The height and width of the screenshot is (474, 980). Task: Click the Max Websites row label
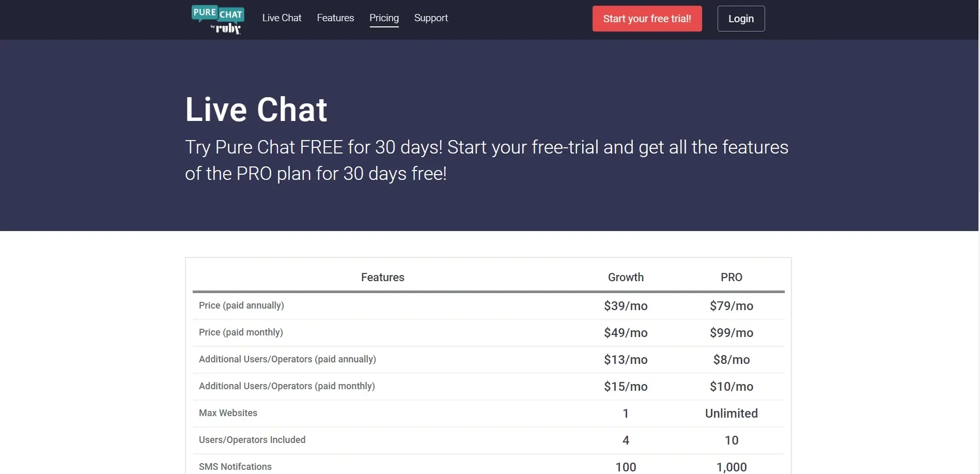[228, 413]
